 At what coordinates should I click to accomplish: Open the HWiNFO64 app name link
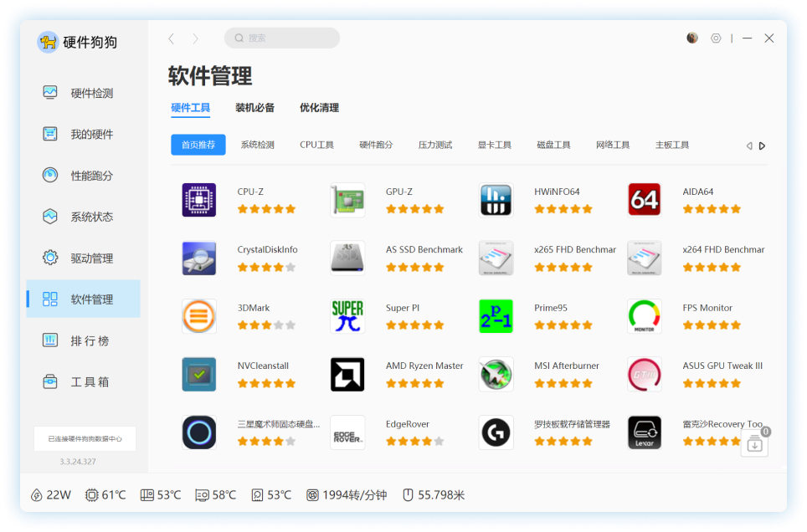pos(557,192)
